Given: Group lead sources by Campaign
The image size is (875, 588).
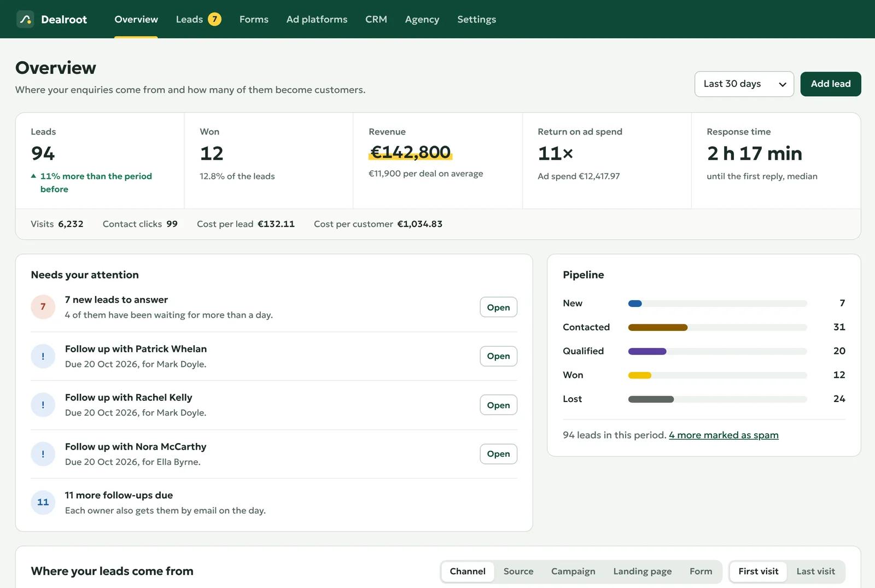Looking at the screenshot, I should [573, 572].
